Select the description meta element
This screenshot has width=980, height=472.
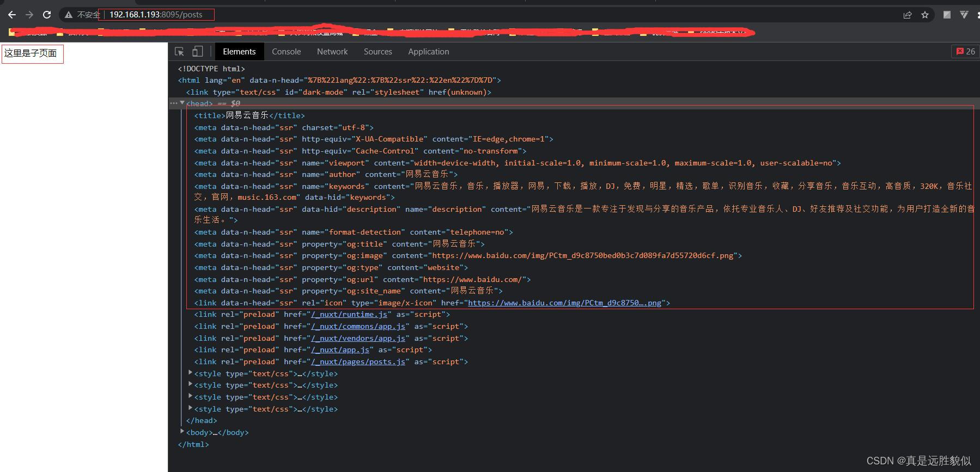pyautogui.click(x=583, y=214)
